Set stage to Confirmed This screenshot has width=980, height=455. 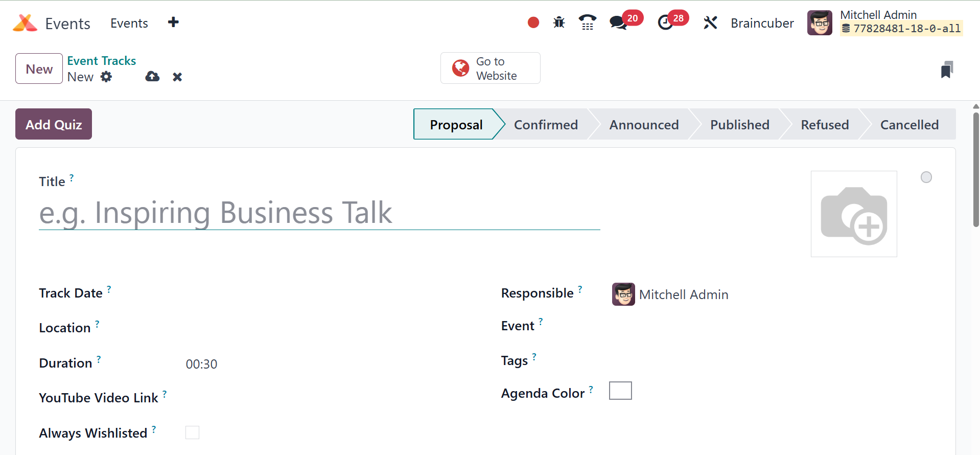tap(545, 125)
